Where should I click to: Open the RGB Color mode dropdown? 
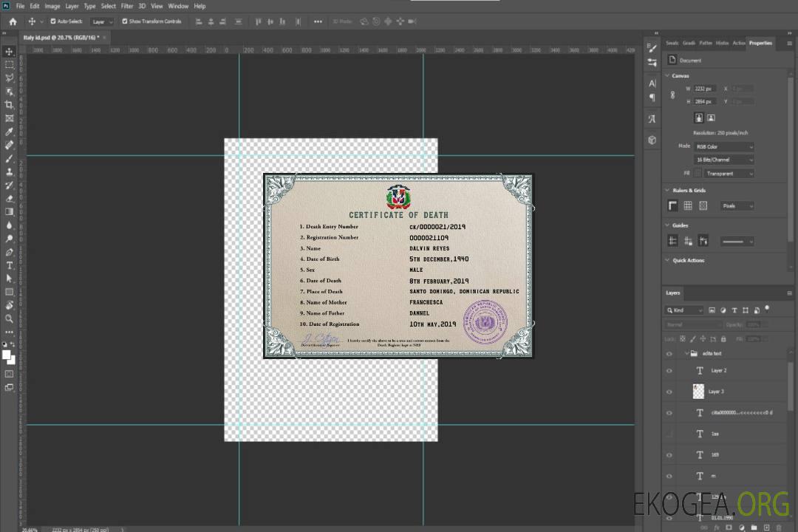pyautogui.click(x=724, y=147)
